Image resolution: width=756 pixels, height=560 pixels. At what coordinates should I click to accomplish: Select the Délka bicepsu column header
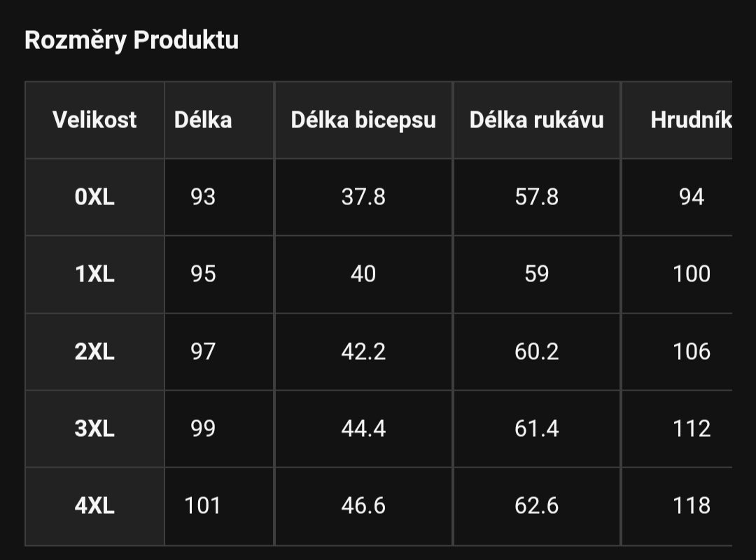363,120
